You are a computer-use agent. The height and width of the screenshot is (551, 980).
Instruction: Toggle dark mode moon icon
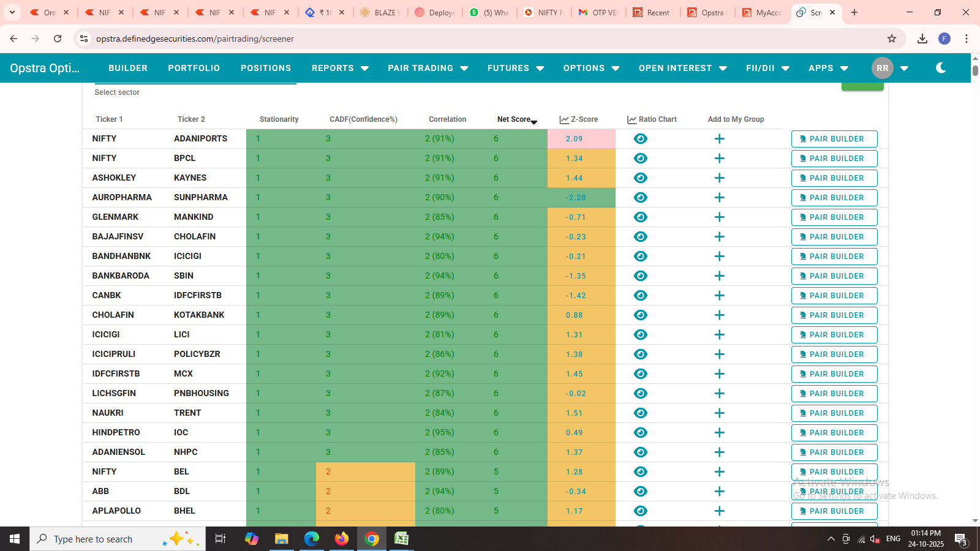click(x=941, y=68)
